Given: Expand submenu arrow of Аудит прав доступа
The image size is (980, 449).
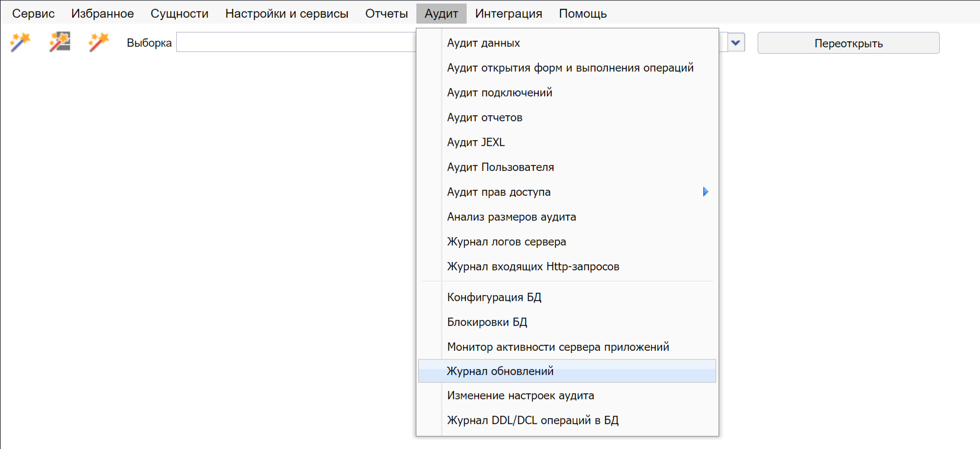Looking at the screenshot, I should (x=705, y=192).
